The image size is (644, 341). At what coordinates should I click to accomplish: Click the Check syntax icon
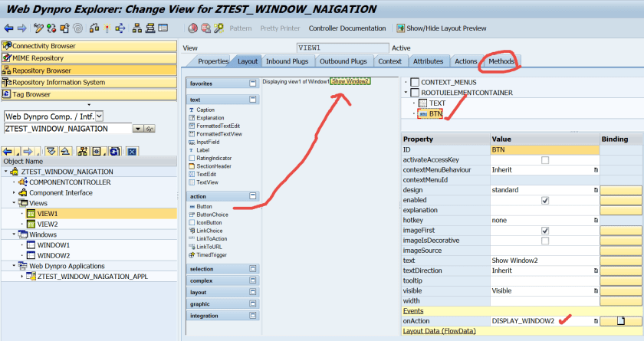94,28
